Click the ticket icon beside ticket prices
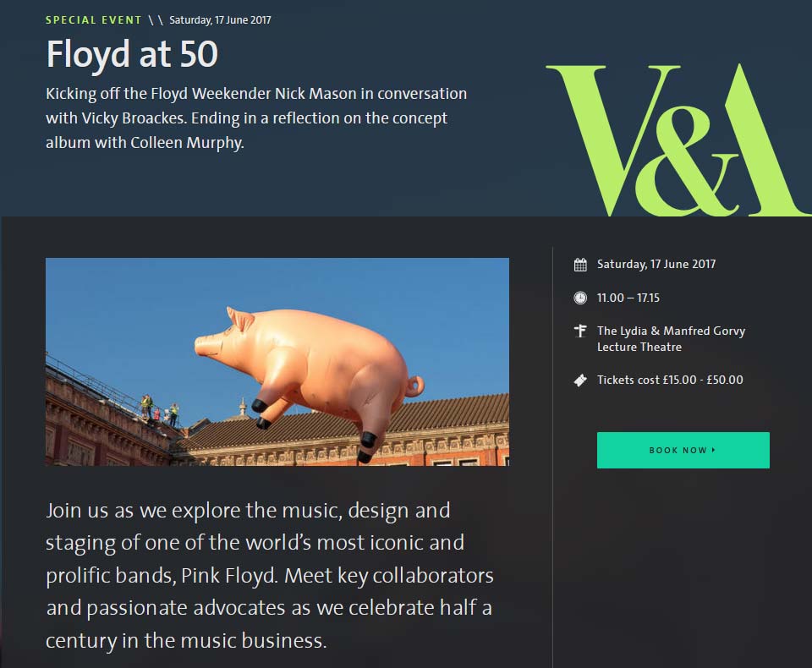This screenshot has height=668, width=812. [580, 381]
